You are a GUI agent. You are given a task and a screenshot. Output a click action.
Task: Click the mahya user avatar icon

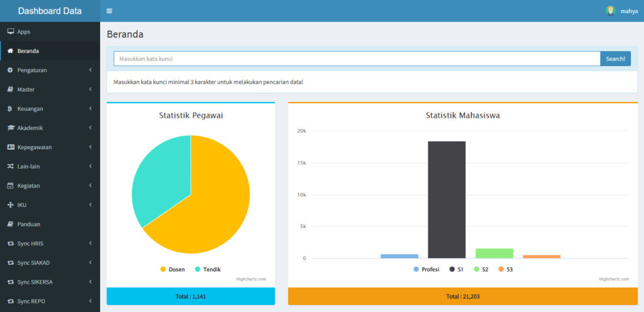pos(610,11)
